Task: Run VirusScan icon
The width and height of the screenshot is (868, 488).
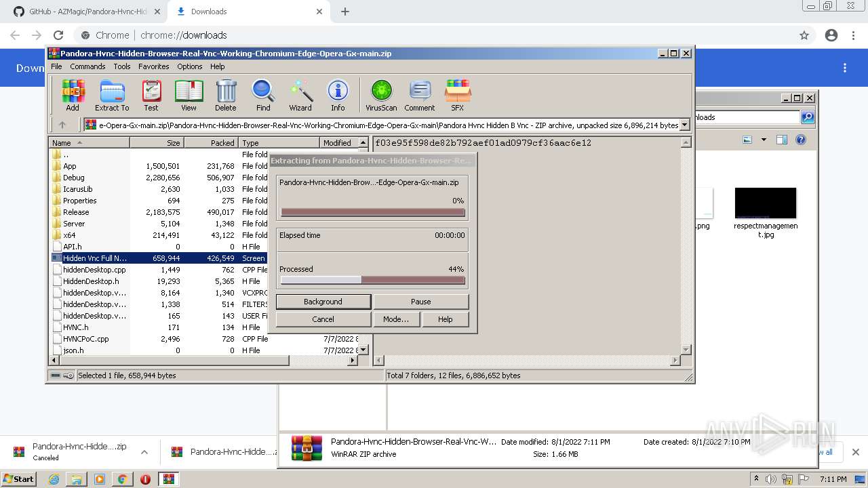Action: [x=381, y=95]
